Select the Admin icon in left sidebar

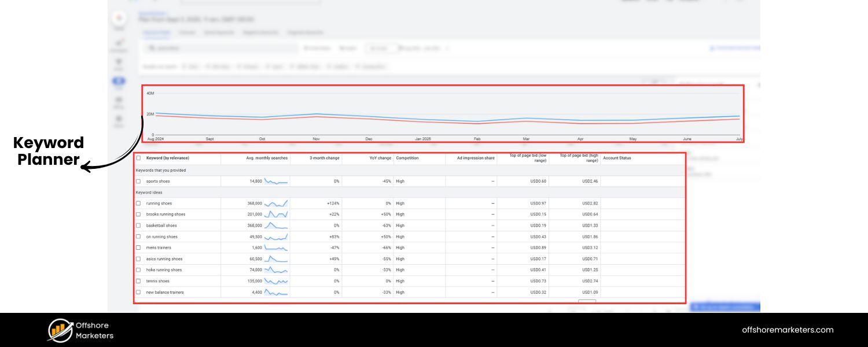pos(119,117)
